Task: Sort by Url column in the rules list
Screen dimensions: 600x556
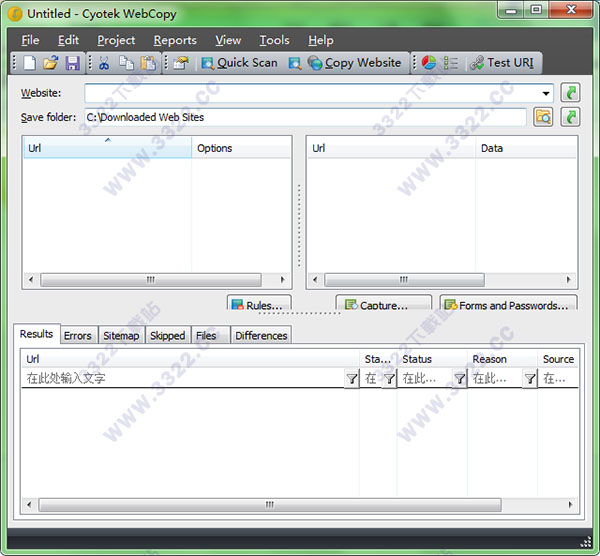Action: tap(107, 148)
